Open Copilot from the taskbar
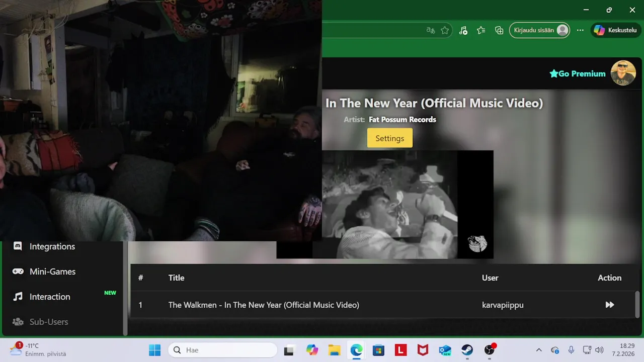Viewport: 644px width, 362px height. pos(312,350)
